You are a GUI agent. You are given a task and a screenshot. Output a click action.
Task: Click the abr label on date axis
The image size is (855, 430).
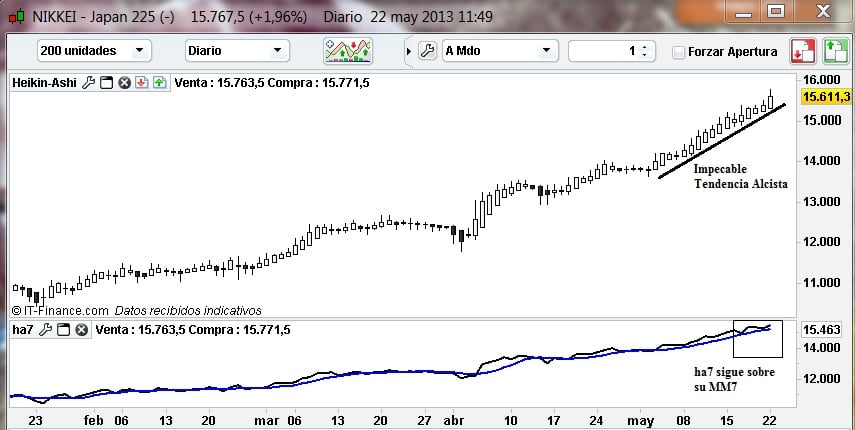pyautogui.click(x=453, y=421)
